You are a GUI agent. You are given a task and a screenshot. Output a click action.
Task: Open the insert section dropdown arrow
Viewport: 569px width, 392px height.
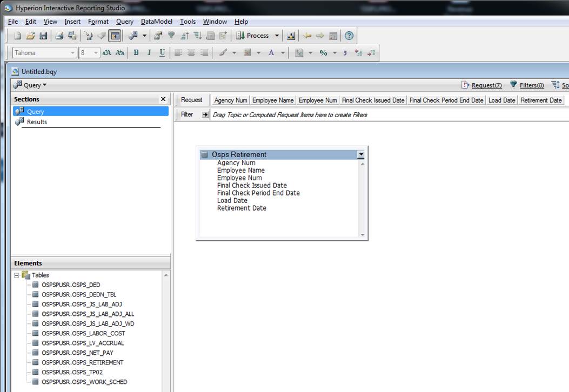coord(144,36)
